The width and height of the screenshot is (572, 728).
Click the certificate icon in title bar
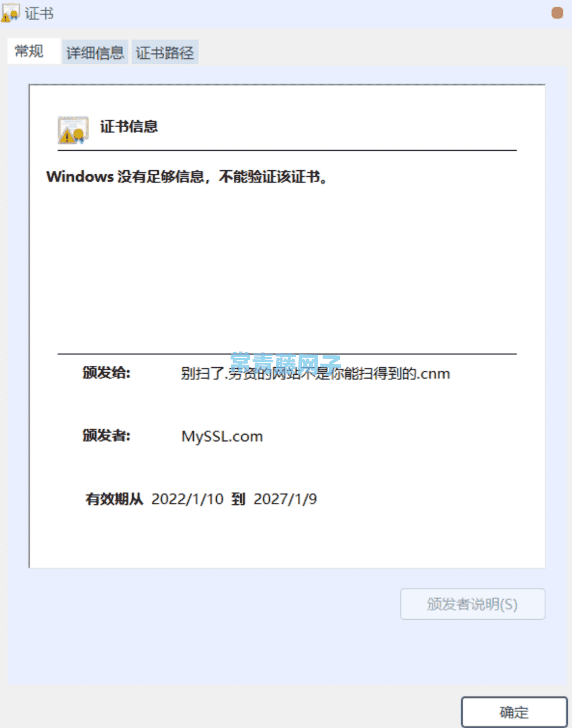tap(10, 13)
